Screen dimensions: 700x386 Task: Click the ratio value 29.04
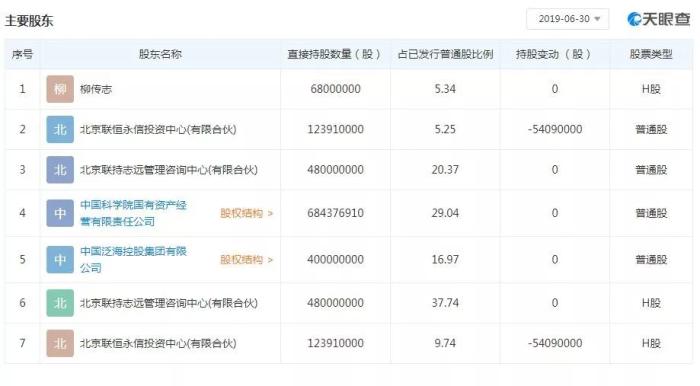[445, 213]
